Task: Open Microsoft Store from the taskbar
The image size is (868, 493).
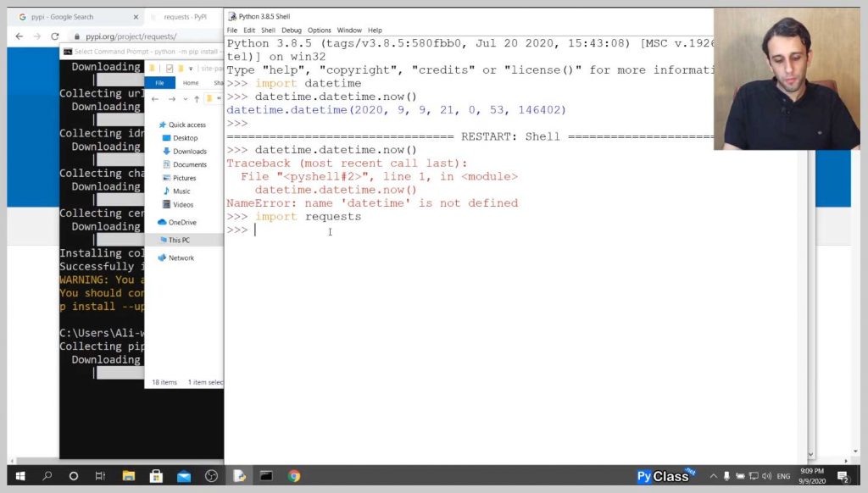Action: [x=156, y=476]
